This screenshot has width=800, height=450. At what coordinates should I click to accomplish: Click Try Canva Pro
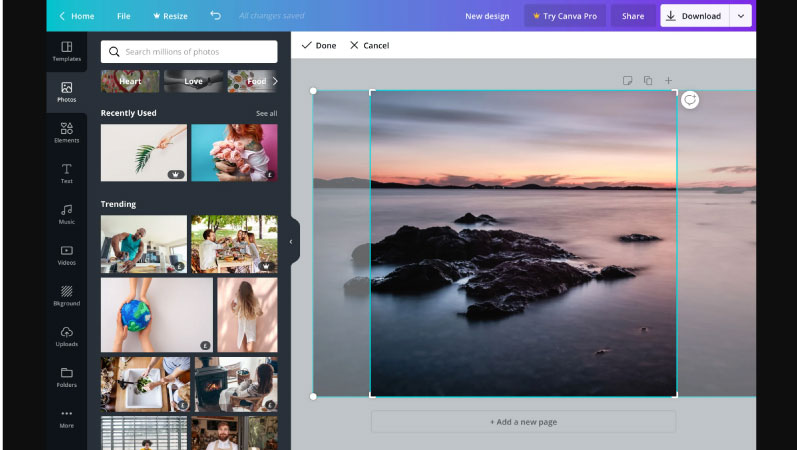(x=565, y=16)
